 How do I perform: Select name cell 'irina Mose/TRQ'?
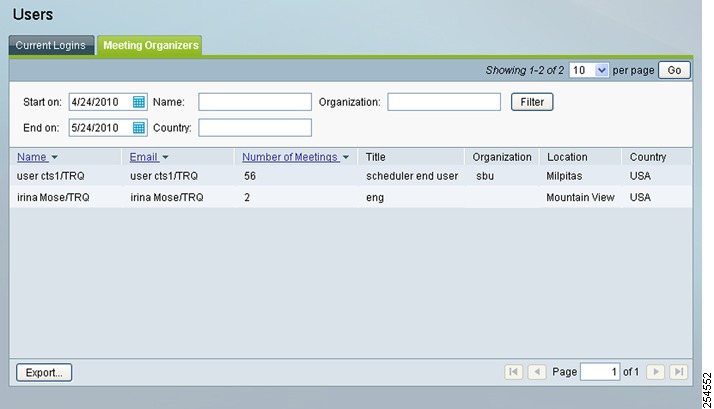[x=53, y=198]
